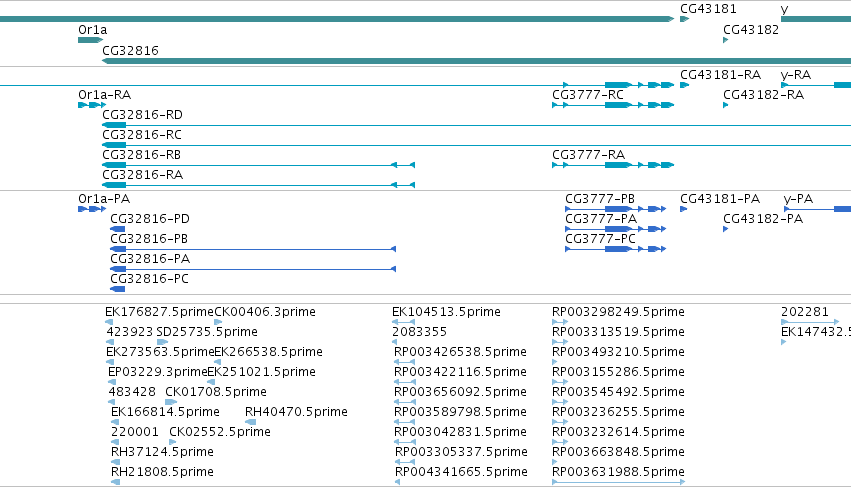Screen dimensions: 851x487
Task: Click the CG3777-PC protein label
Action: click(x=600, y=239)
